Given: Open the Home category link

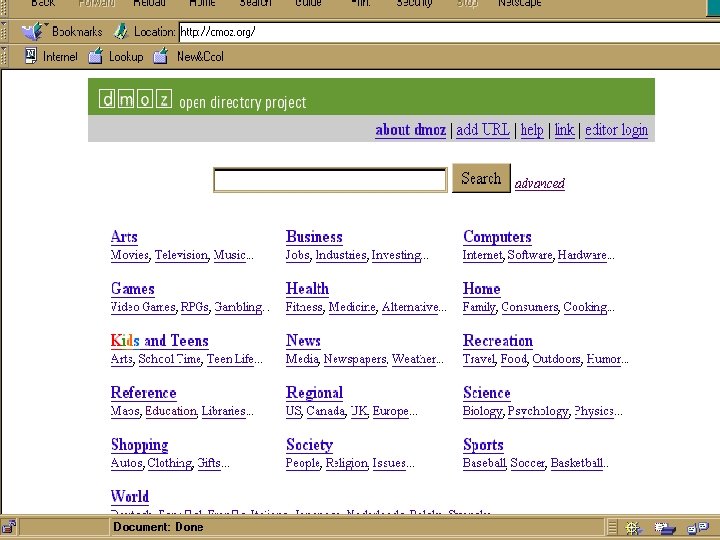Looking at the screenshot, I should tap(482, 289).
